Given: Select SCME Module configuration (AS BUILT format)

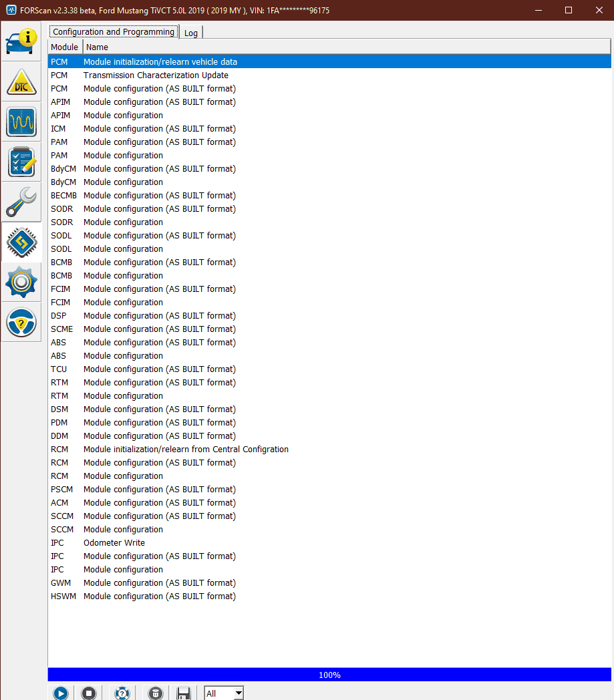Looking at the screenshot, I should 329,329.
